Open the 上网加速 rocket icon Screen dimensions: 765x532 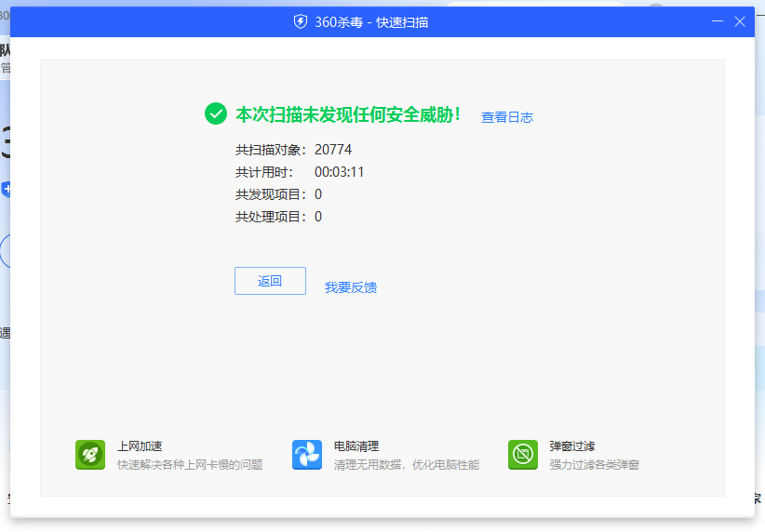90,455
